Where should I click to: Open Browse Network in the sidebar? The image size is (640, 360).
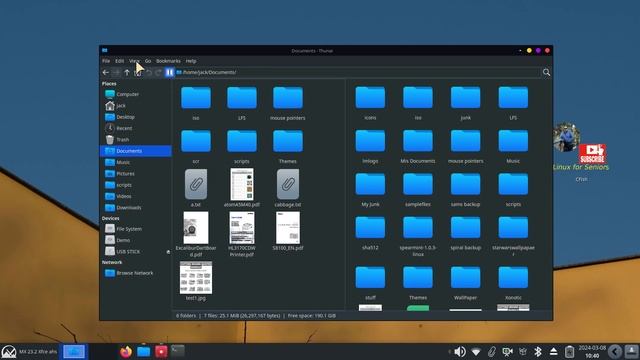pos(136,273)
